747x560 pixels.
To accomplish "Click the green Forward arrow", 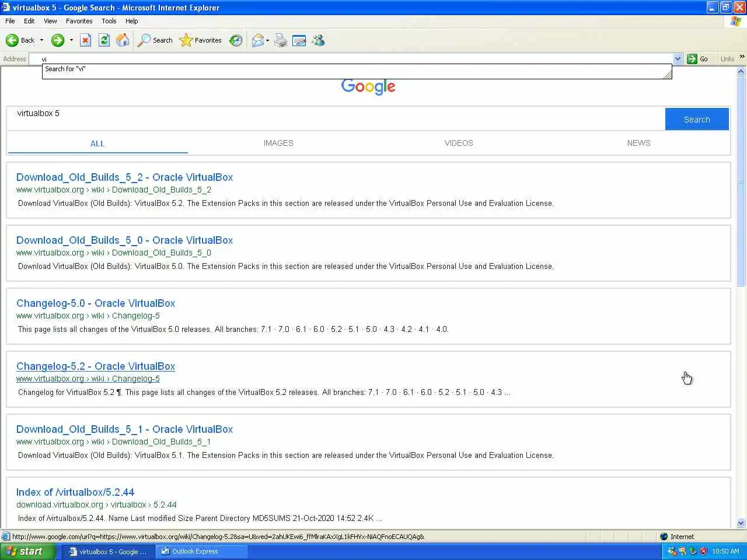I will tap(57, 40).
